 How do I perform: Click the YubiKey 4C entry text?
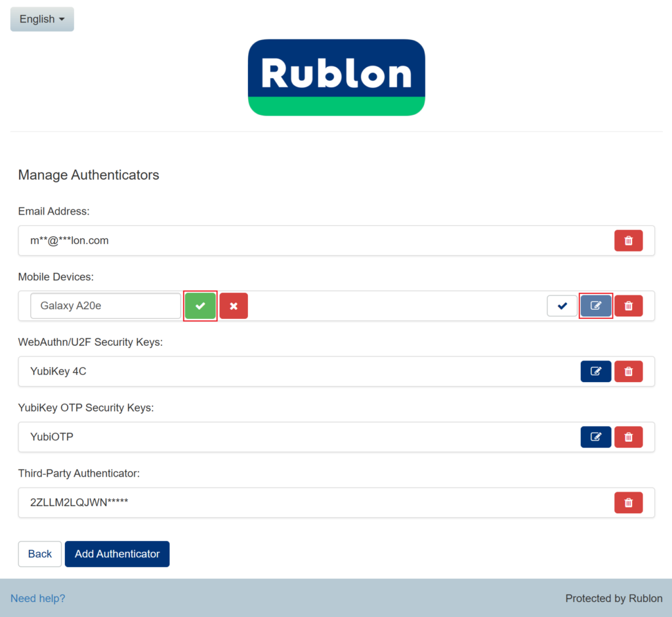[58, 372]
